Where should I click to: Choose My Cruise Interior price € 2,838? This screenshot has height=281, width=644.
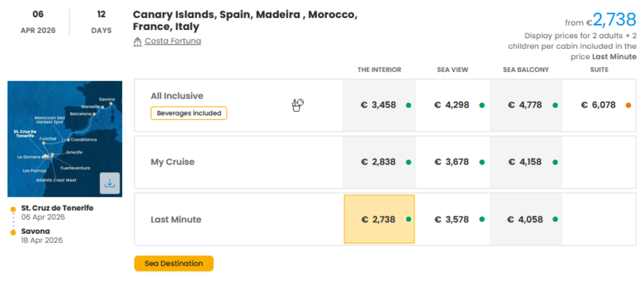(378, 162)
